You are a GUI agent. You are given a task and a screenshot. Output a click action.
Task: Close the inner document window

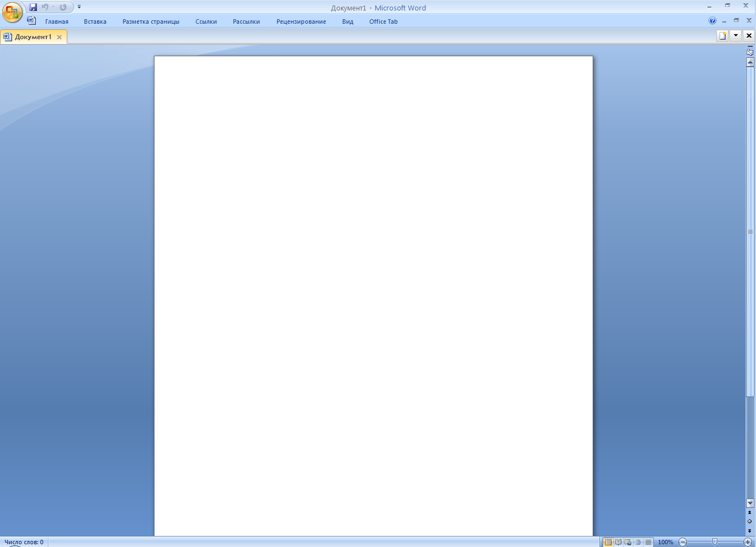coord(749,20)
